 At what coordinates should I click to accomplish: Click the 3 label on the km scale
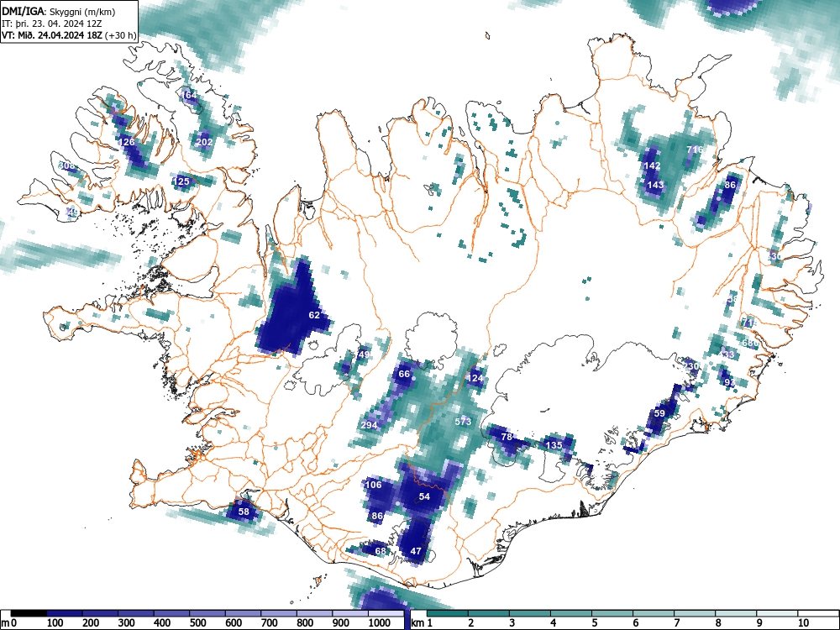[x=512, y=622]
